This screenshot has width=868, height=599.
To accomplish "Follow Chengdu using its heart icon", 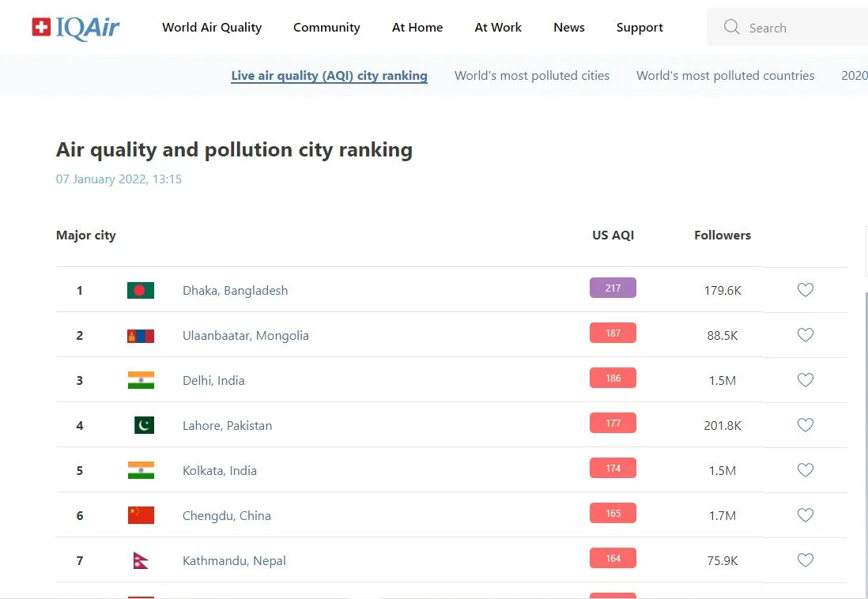I will [x=806, y=515].
